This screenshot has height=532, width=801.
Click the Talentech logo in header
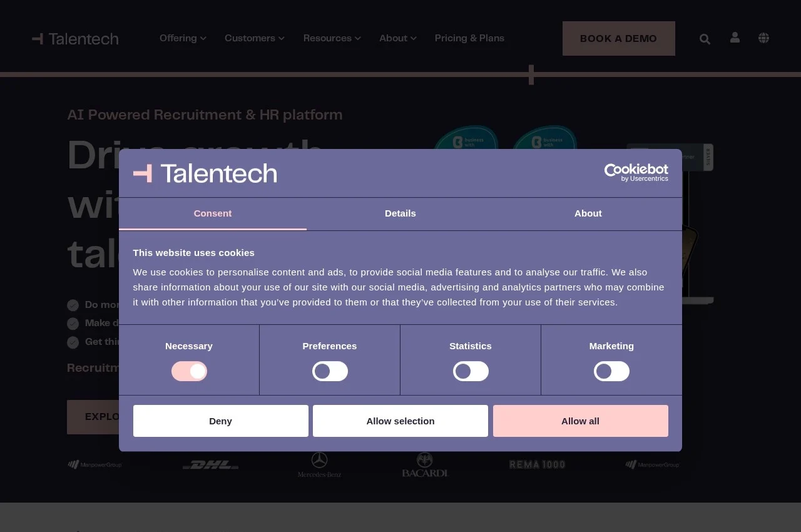pos(75,39)
